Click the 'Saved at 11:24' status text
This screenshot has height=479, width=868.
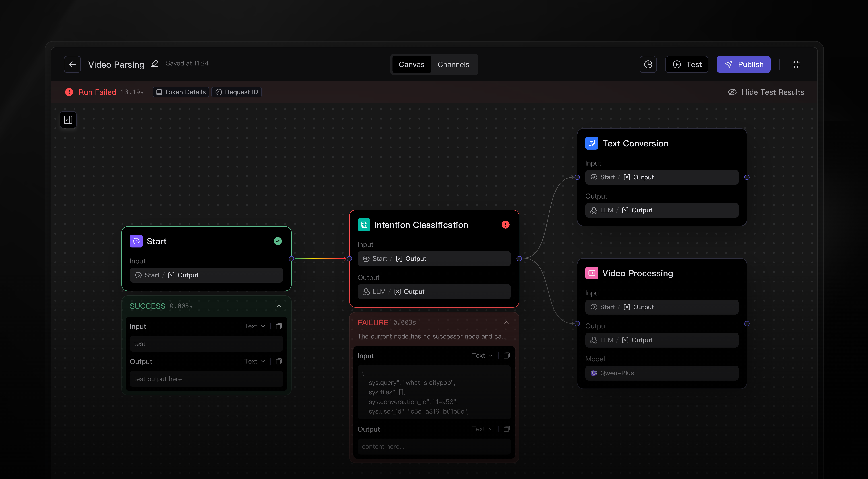pyautogui.click(x=187, y=63)
